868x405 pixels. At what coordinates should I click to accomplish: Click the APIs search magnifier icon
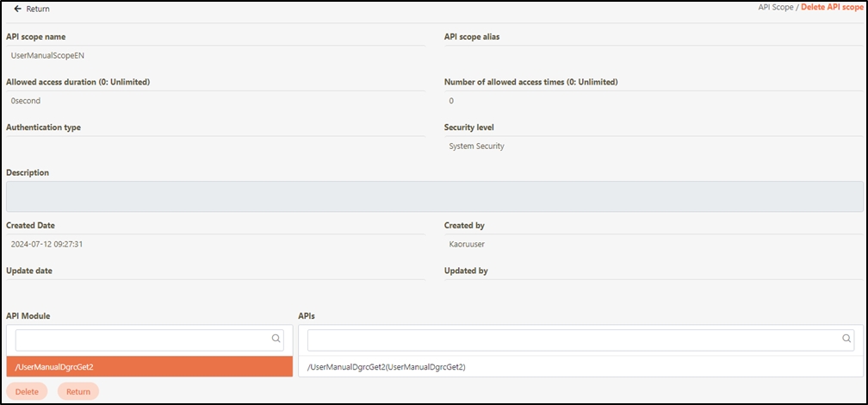coord(846,340)
